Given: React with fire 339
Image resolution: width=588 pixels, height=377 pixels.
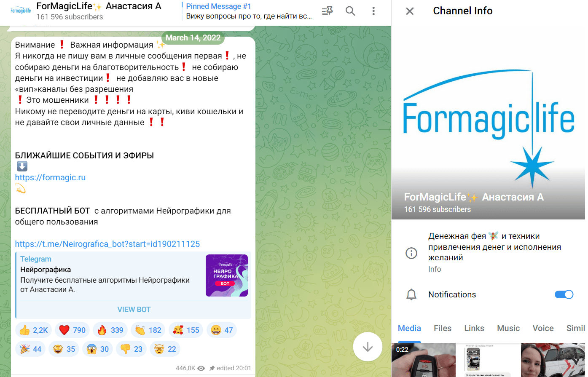Looking at the screenshot, I should (x=110, y=330).
